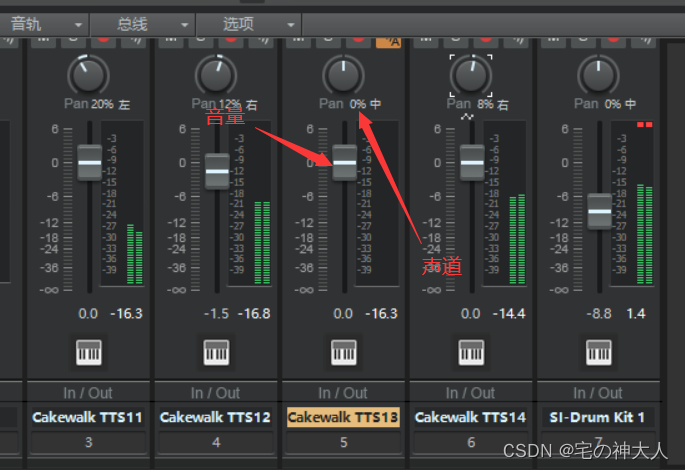Expand the In / Out section above SI-Drum Kit 1
This screenshot has height=470, width=685.
[599, 393]
